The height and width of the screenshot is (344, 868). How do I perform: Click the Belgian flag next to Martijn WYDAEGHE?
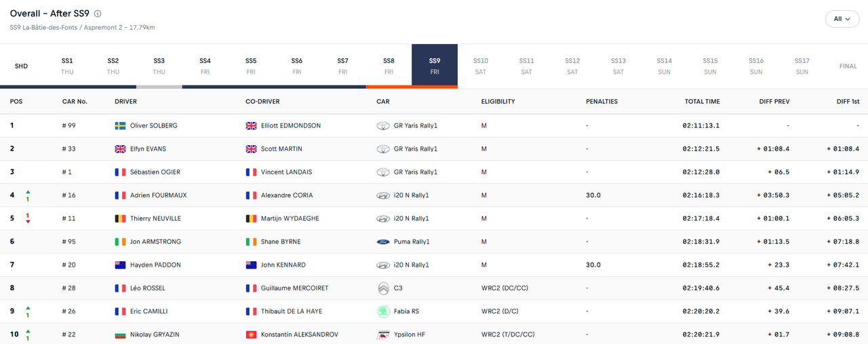(x=252, y=218)
